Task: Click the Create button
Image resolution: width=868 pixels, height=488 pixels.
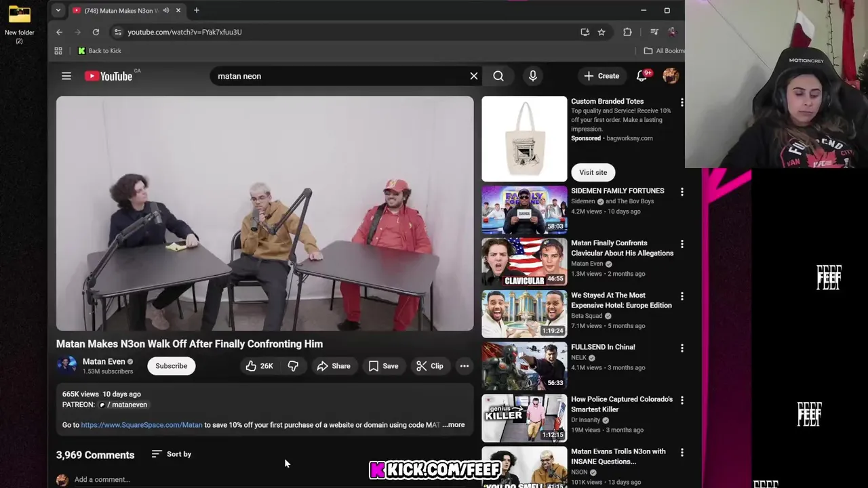Action: point(601,76)
